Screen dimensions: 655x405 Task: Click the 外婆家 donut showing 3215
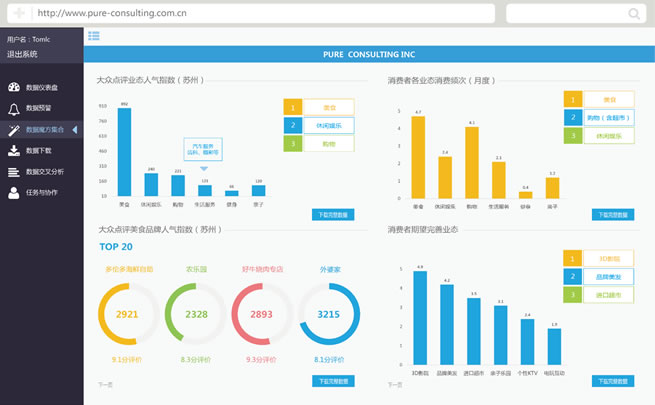coord(328,313)
